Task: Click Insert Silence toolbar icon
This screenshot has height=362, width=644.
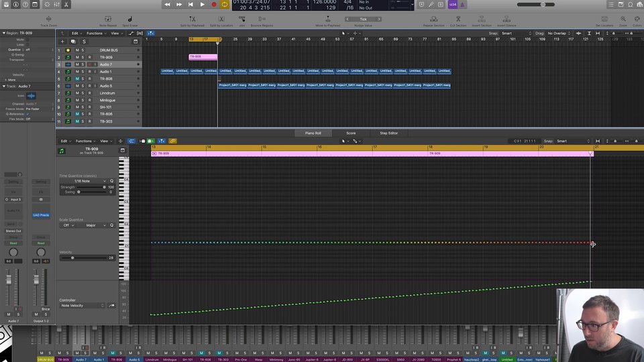Action: [x=506, y=19]
